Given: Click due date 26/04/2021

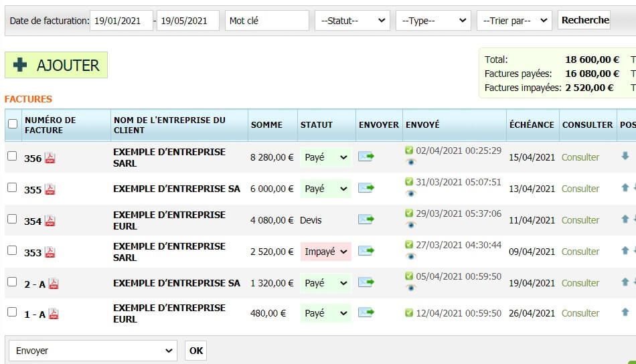Looking at the screenshot, I should (532, 313).
